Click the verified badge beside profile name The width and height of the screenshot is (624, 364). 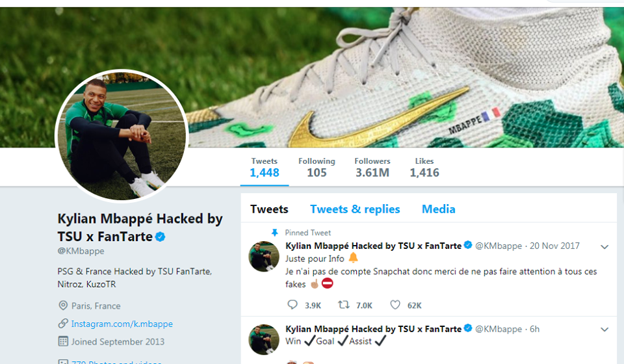click(x=161, y=237)
